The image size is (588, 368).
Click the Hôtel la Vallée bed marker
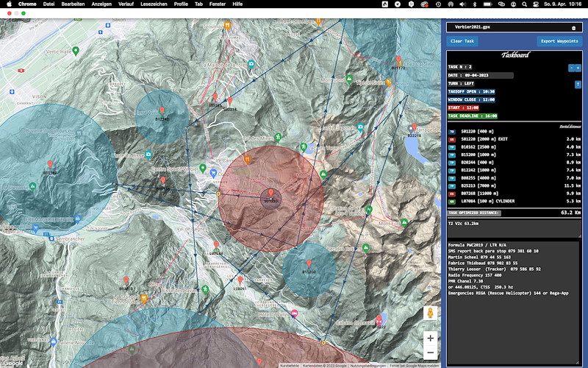(x=295, y=314)
